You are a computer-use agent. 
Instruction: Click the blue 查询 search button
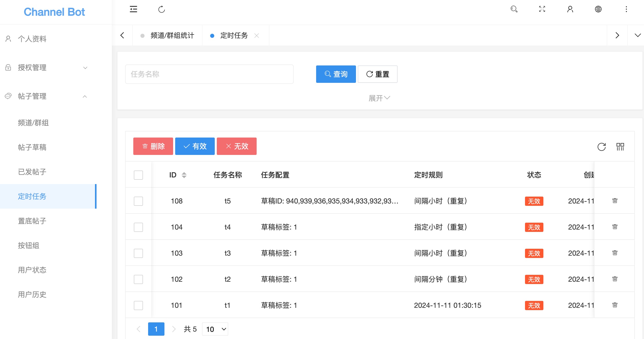pyautogui.click(x=336, y=74)
